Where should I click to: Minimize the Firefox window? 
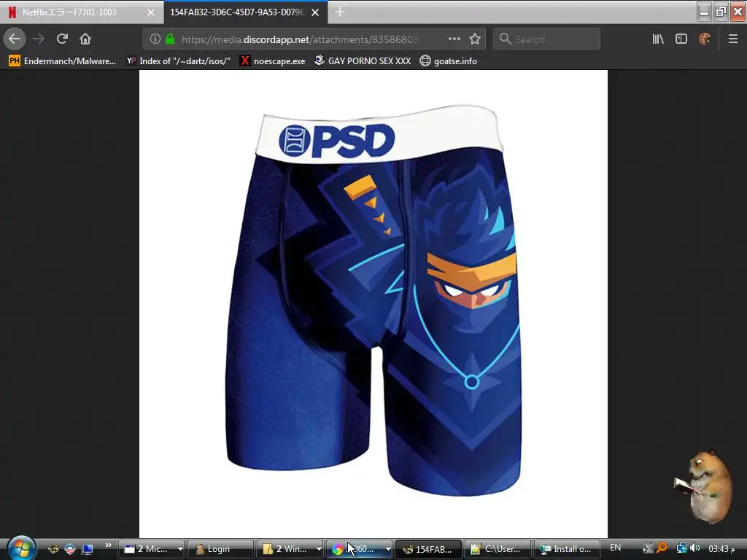click(704, 12)
